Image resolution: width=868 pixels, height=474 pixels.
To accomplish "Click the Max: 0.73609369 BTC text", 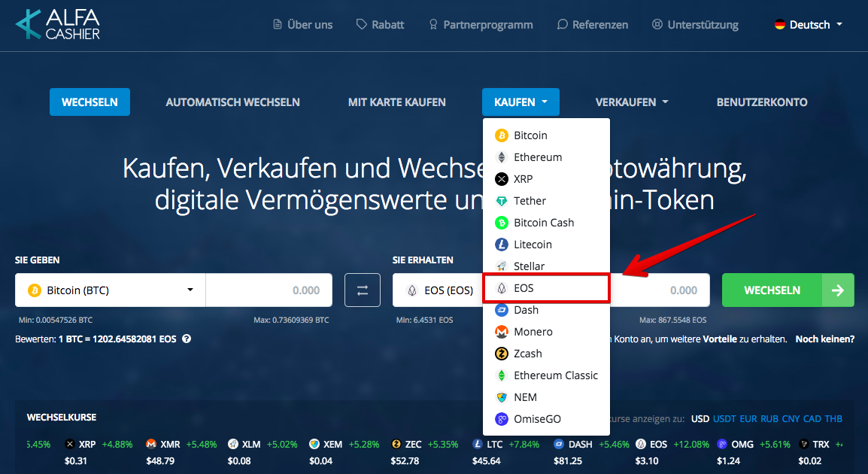I will pos(291,320).
